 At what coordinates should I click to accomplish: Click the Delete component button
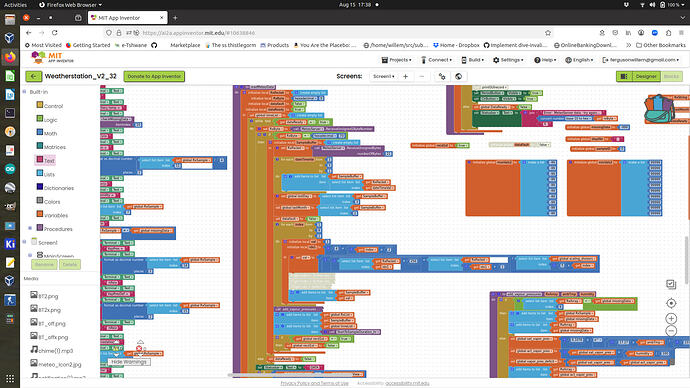[70, 264]
